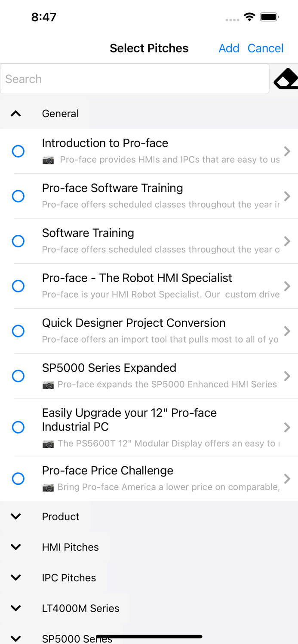Select the circle beside SP5000 Series Expanded

[x=18, y=376]
